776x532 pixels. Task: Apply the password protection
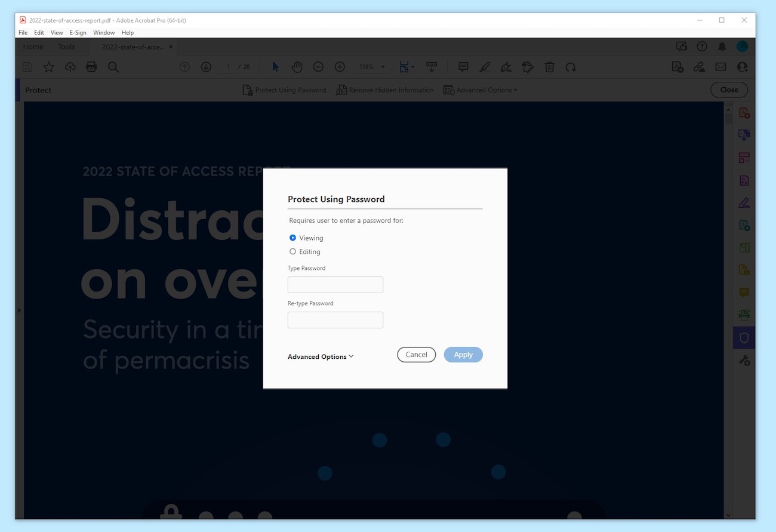[463, 354]
